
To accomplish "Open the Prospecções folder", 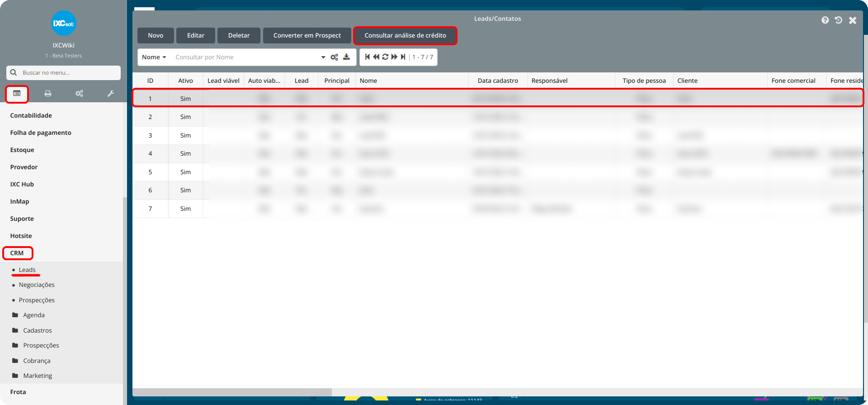I will 37,345.
